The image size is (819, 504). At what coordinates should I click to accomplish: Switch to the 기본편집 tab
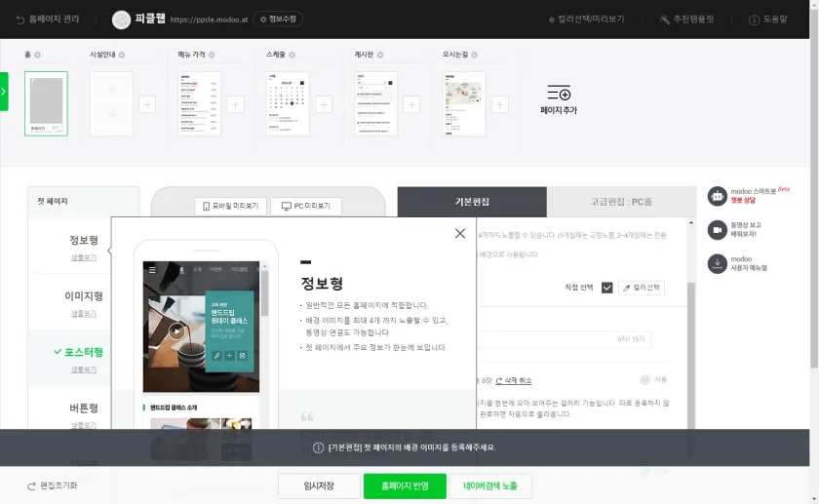click(472, 203)
